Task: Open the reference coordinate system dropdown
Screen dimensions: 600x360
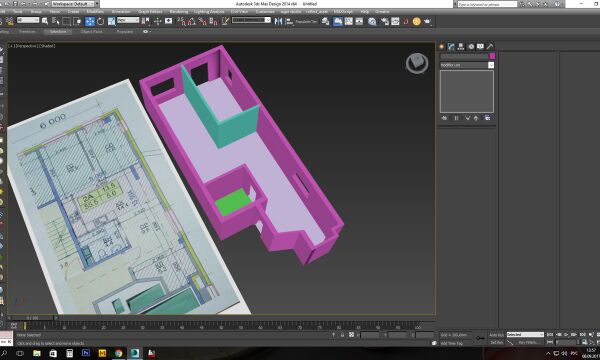Action: [x=128, y=20]
